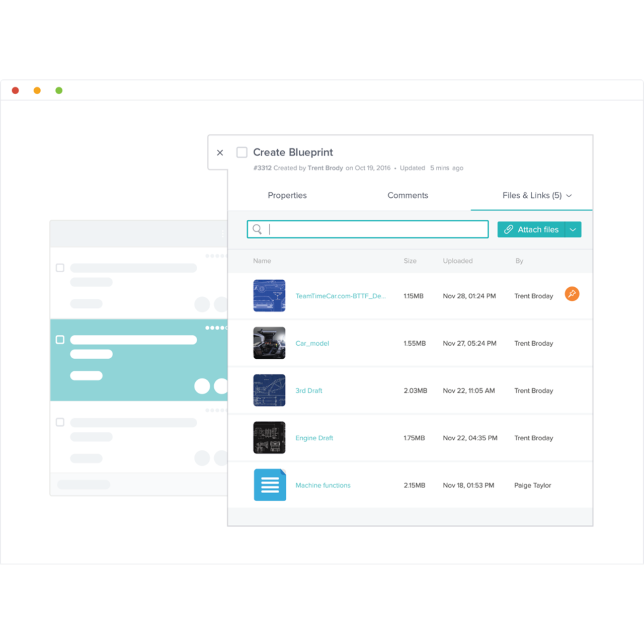This screenshot has height=644, width=644.
Task: Check the checkbox on the highlighted card
Action: pyautogui.click(x=60, y=340)
